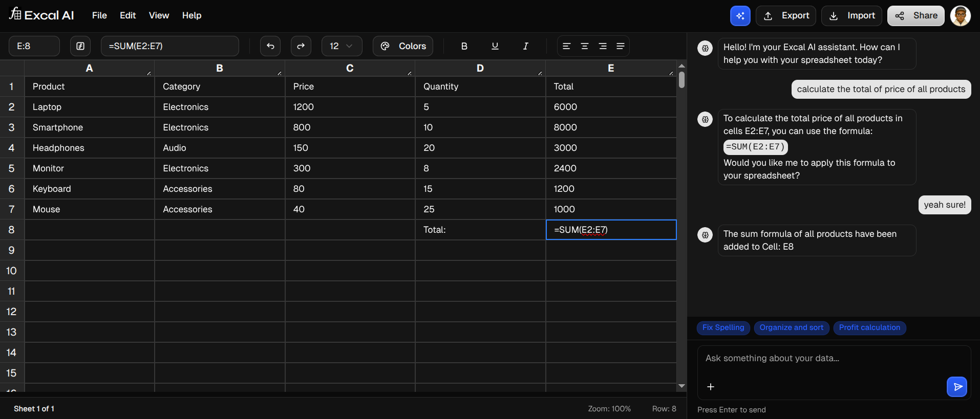This screenshot has width=980, height=419.
Task: Select column B header
Action: 220,68
